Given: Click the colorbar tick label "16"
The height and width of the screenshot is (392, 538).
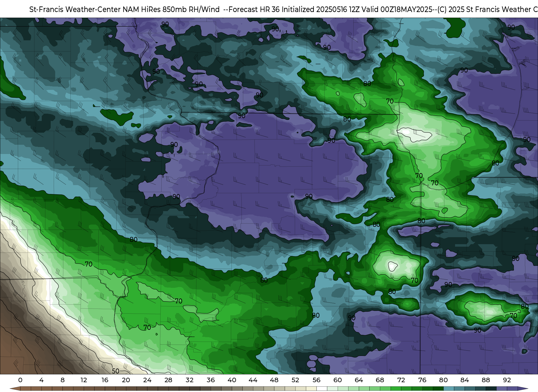Looking at the screenshot, I should click(105, 380).
